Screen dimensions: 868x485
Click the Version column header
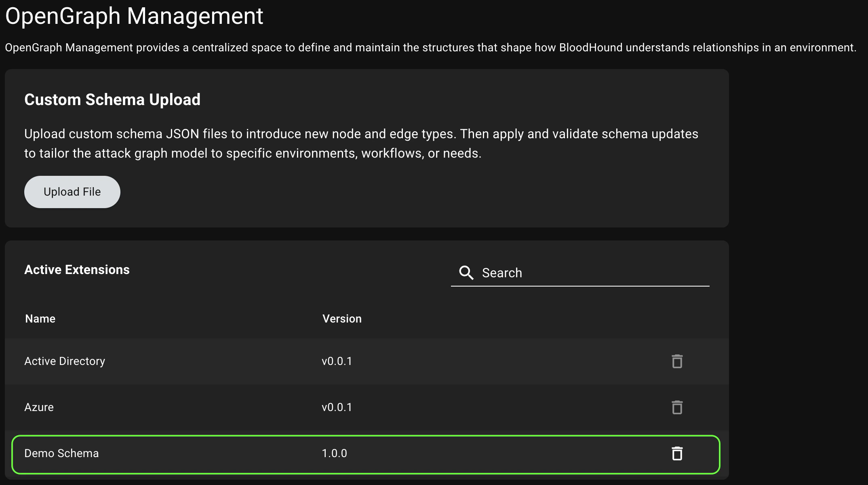click(x=341, y=318)
